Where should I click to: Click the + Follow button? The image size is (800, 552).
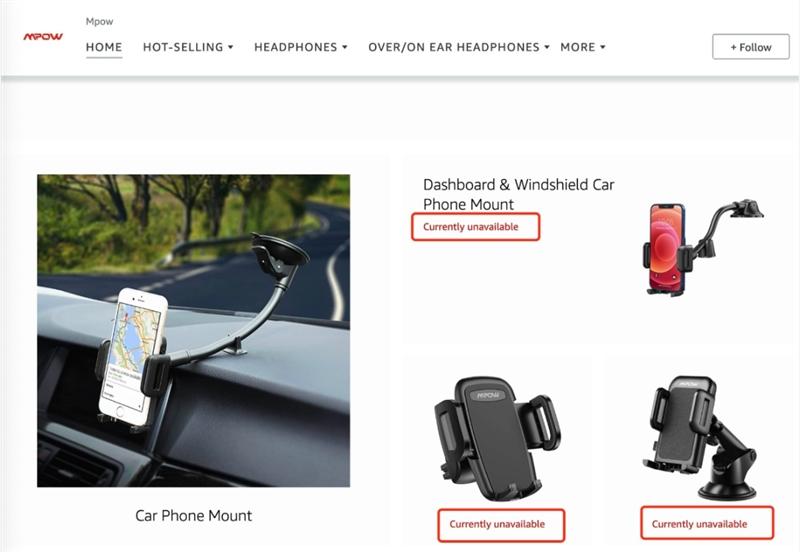(751, 47)
